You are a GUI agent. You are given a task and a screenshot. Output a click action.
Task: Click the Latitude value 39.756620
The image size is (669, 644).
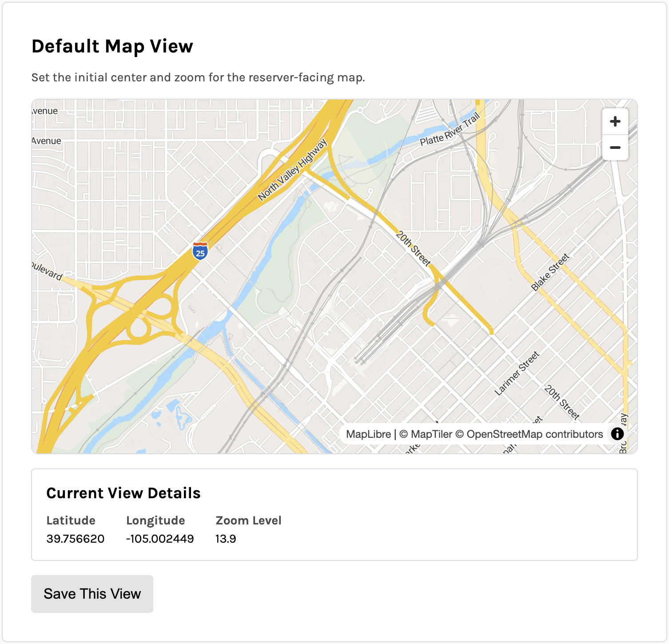click(x=76, y=539)
